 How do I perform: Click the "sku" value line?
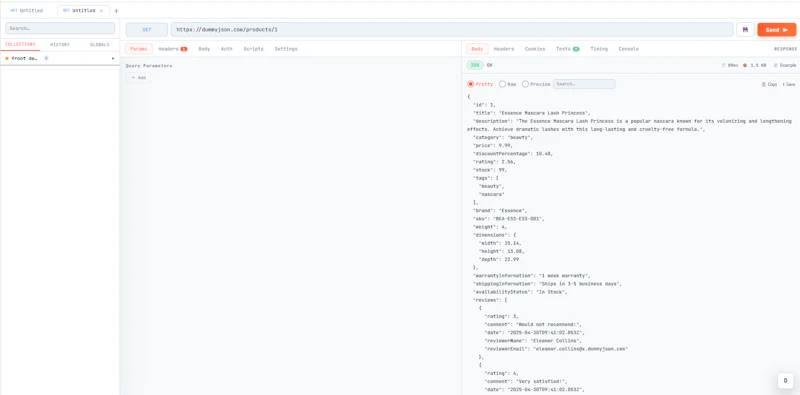pos(509,218)
